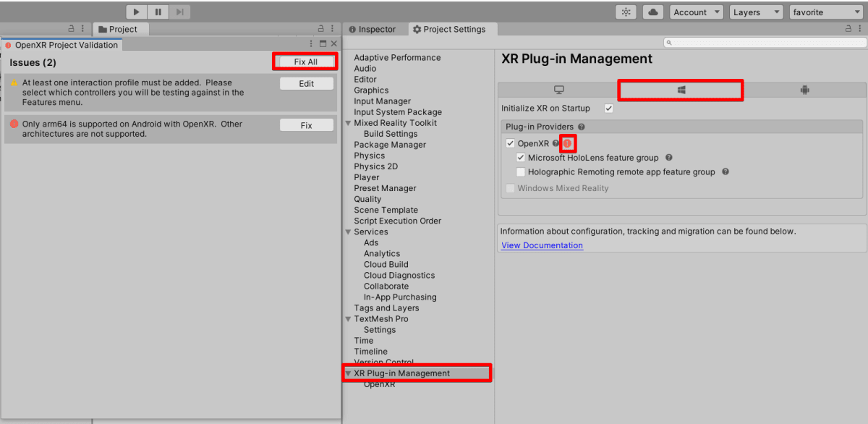Select the desktop standalone platform tab
Screen dimensions: 868x424
558,90
